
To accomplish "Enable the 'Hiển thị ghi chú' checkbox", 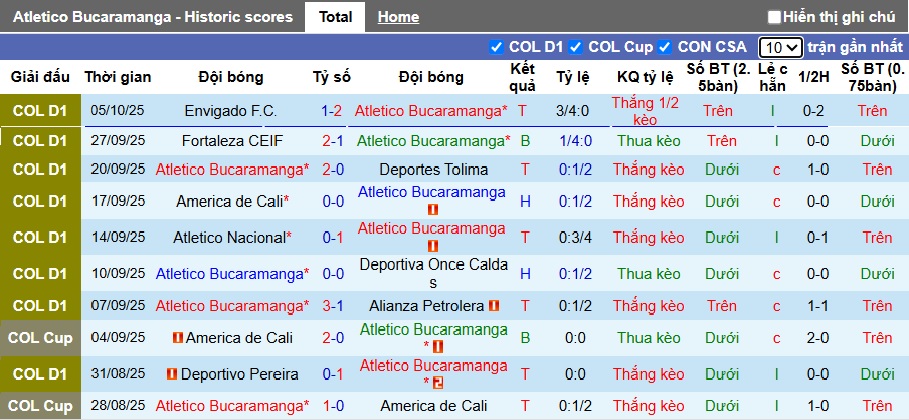I will pos(774,17).
